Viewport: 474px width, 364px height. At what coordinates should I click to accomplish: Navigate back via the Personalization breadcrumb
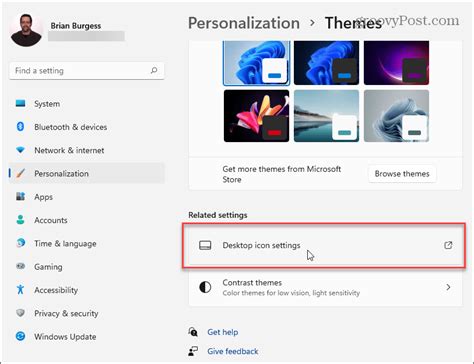coord(244,23)
